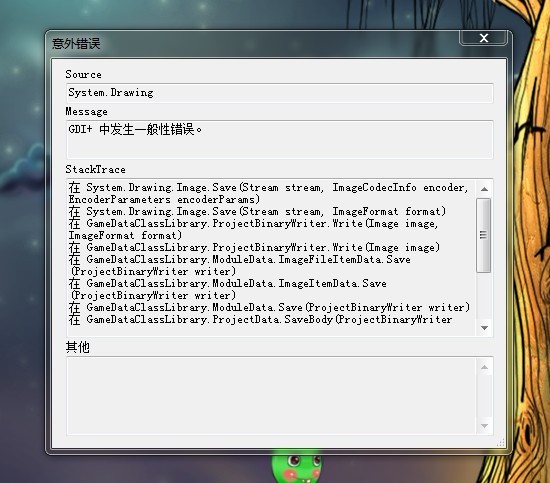Click the resize grip in dialog corner

coord(501,442)
